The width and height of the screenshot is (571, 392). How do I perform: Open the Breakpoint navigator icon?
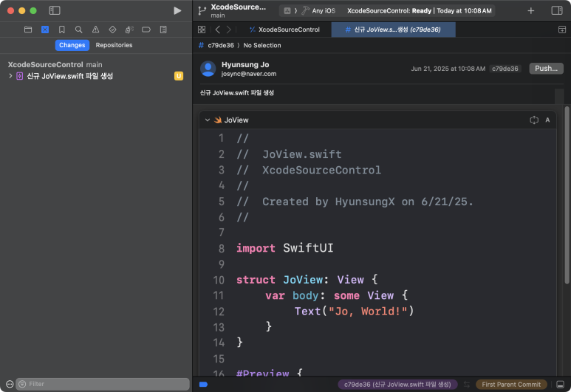(146, 30)
